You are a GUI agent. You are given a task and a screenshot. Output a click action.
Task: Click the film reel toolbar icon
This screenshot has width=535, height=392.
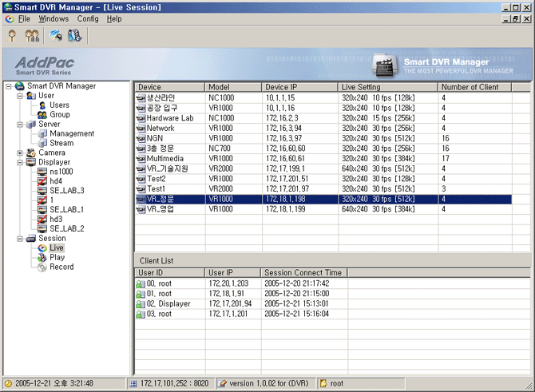(x=75, y=35)
